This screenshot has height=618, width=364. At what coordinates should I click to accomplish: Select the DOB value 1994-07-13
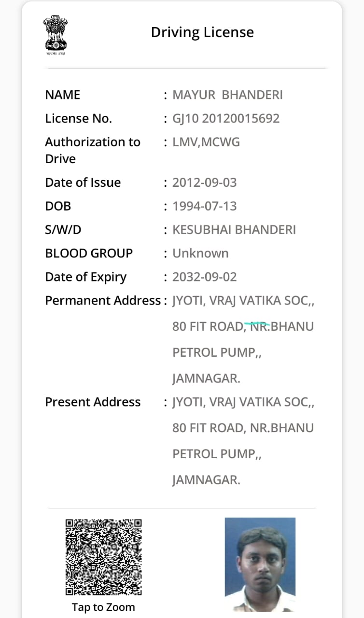(205, 206)
